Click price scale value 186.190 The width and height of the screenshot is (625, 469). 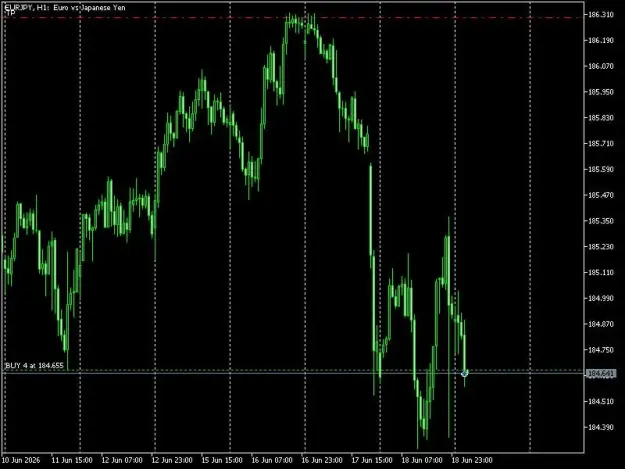pyautogui.click(x=601, y=41)
